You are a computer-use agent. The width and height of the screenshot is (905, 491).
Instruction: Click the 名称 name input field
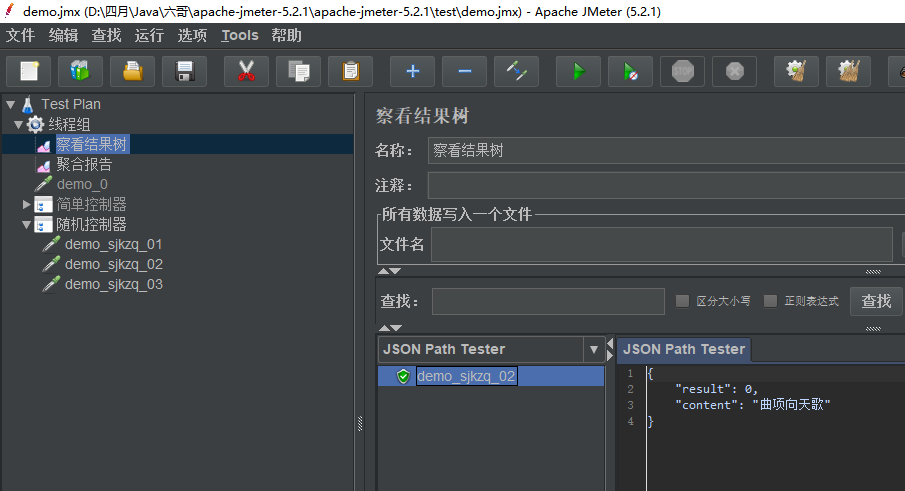(666, 151)
